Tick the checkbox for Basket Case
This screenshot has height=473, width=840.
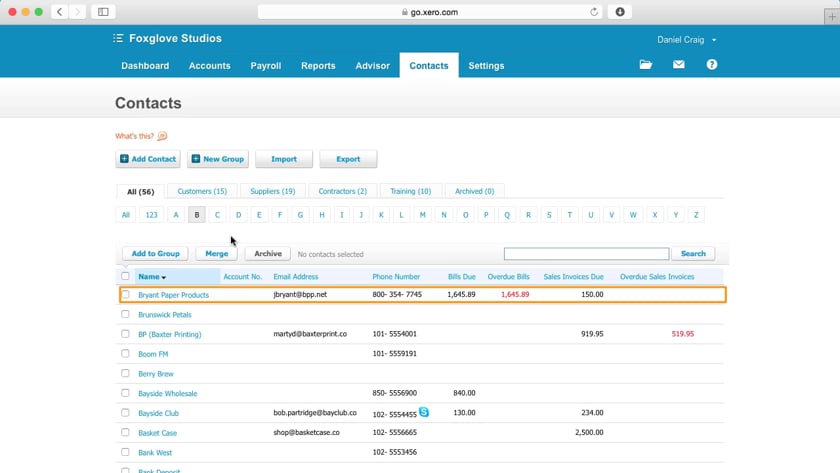click(125, 432)
